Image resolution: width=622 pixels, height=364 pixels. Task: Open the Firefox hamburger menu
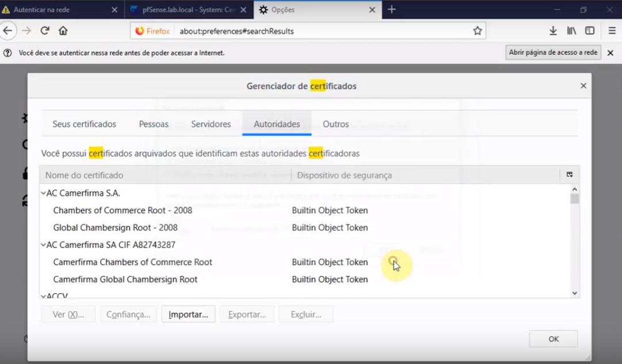pyautogui.click(x=612, y=31)
